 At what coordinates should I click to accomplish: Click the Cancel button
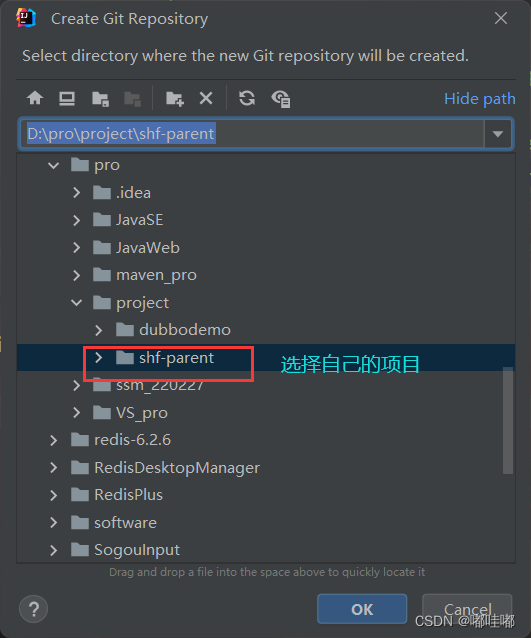click(x=467, y=609)
